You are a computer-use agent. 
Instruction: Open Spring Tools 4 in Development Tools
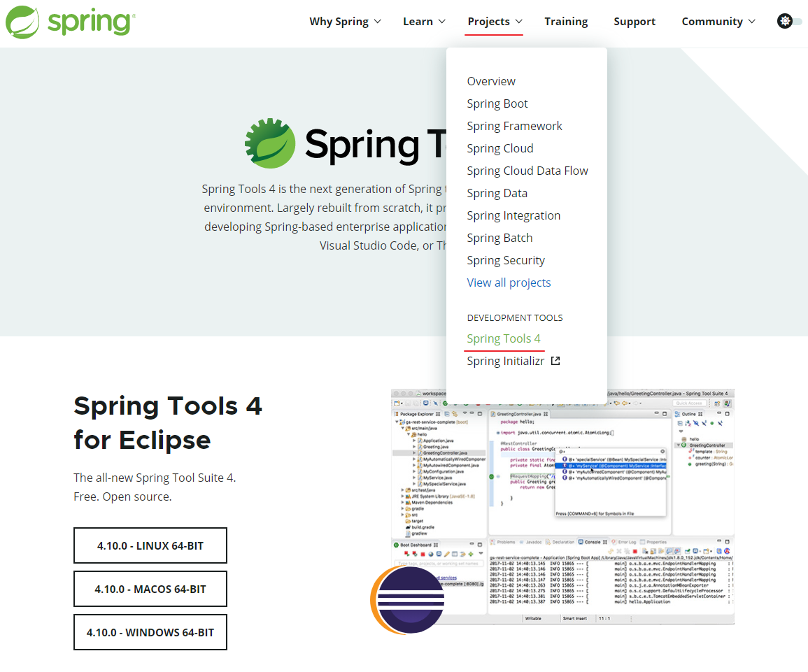tap(504, 339)
